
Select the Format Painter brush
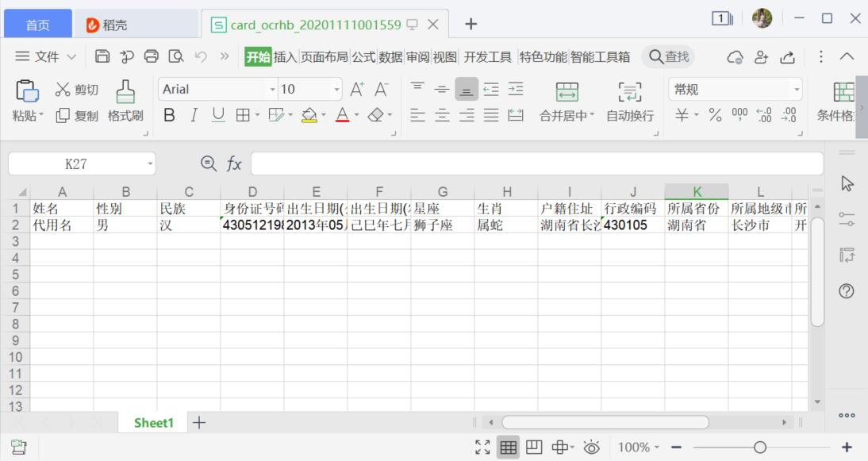tap(125, 91)
